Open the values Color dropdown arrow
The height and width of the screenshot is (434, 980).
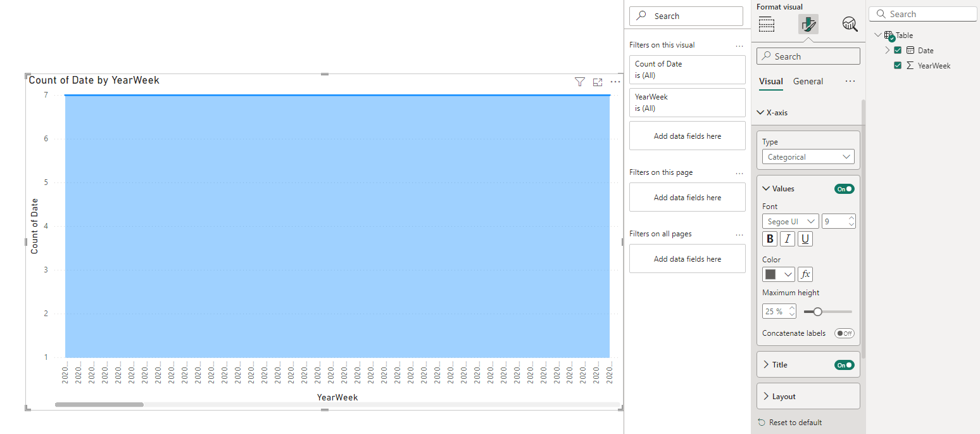[x=788, y=274]
